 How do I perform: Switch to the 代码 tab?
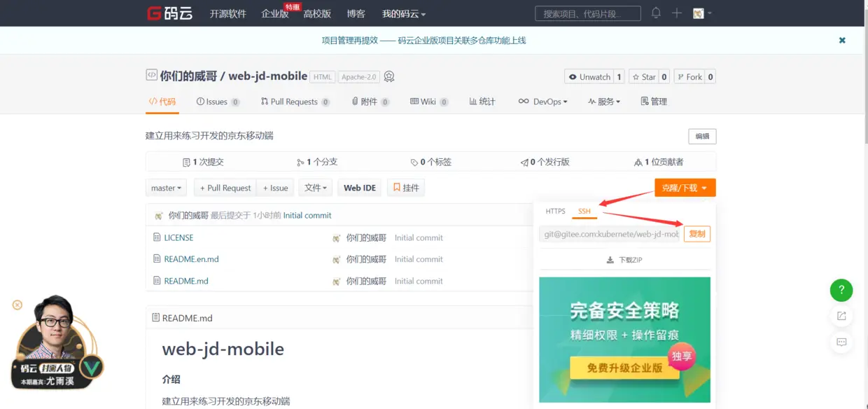pos(162,102)
